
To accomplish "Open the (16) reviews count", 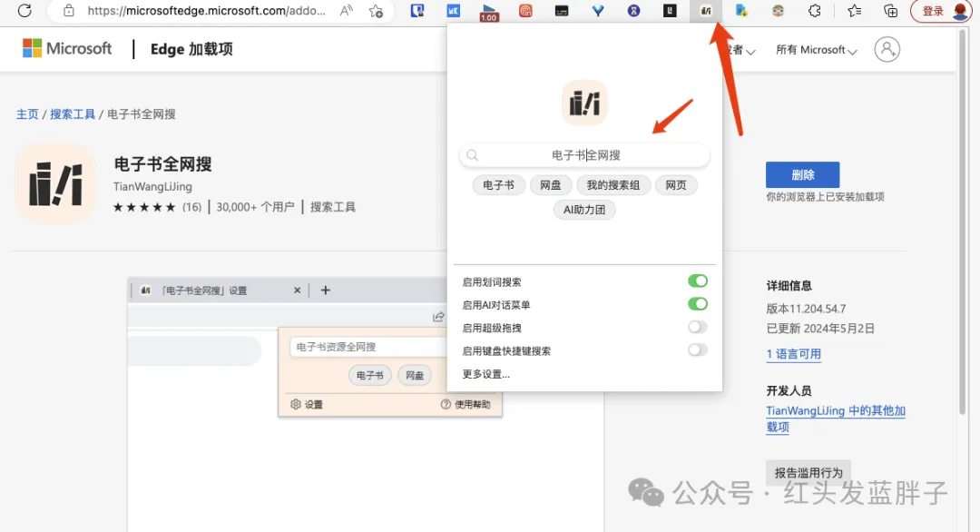I will (191, 207).
